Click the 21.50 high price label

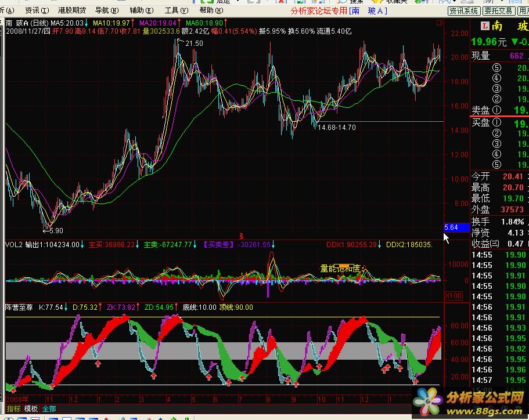[x=195, y=44]
